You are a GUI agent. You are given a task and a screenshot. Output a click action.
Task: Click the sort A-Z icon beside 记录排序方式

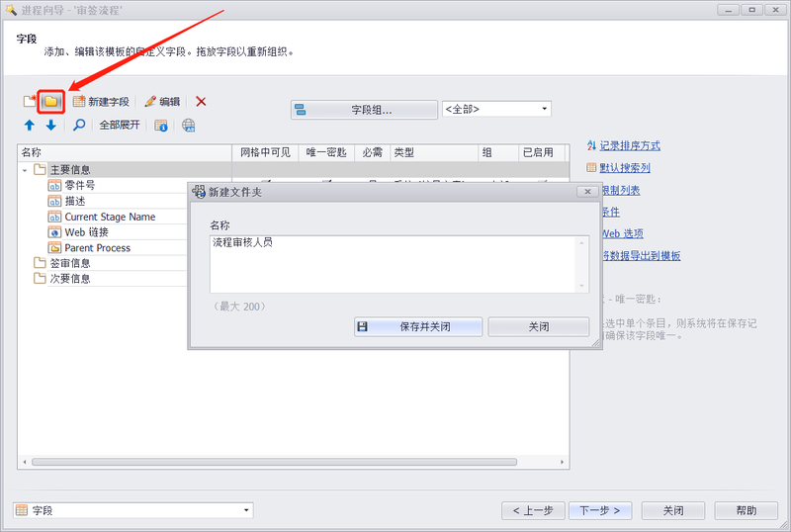[591, 146]
